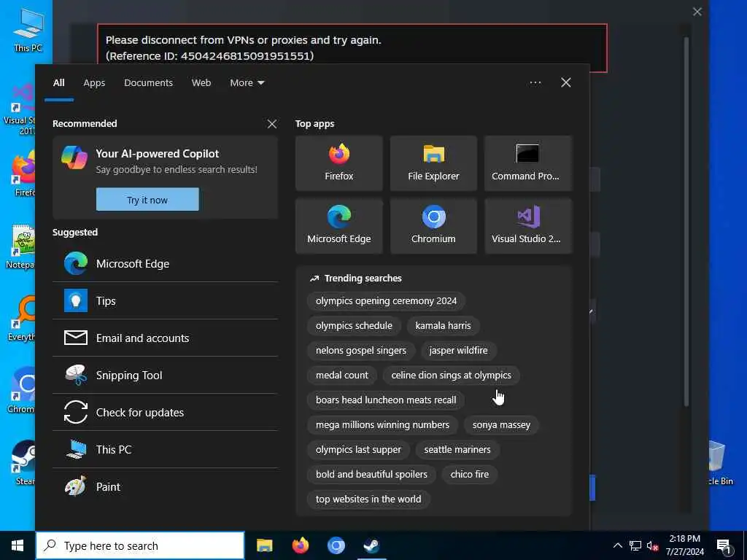The image size is (747, 560).
Task: Search trending olympics schedule
Action: tap(354, 326)
